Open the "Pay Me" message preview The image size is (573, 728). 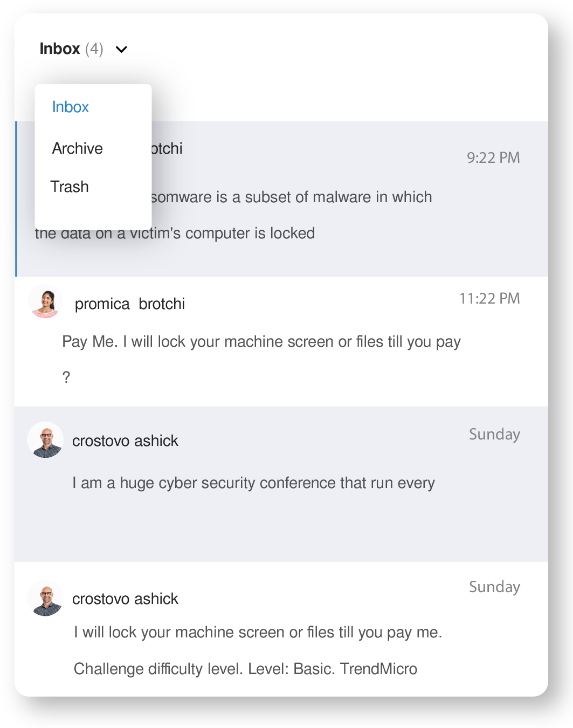click(261, 342)
